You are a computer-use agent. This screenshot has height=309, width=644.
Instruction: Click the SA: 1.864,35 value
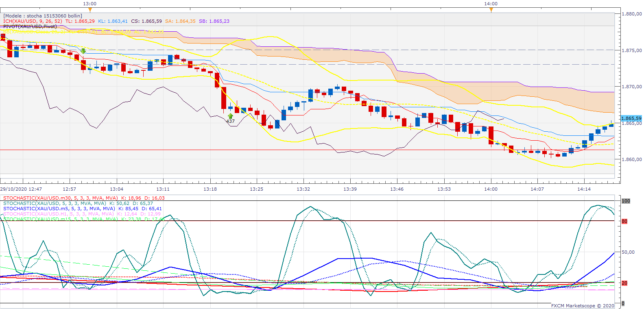pyautogui.click(x=180, y=21)
